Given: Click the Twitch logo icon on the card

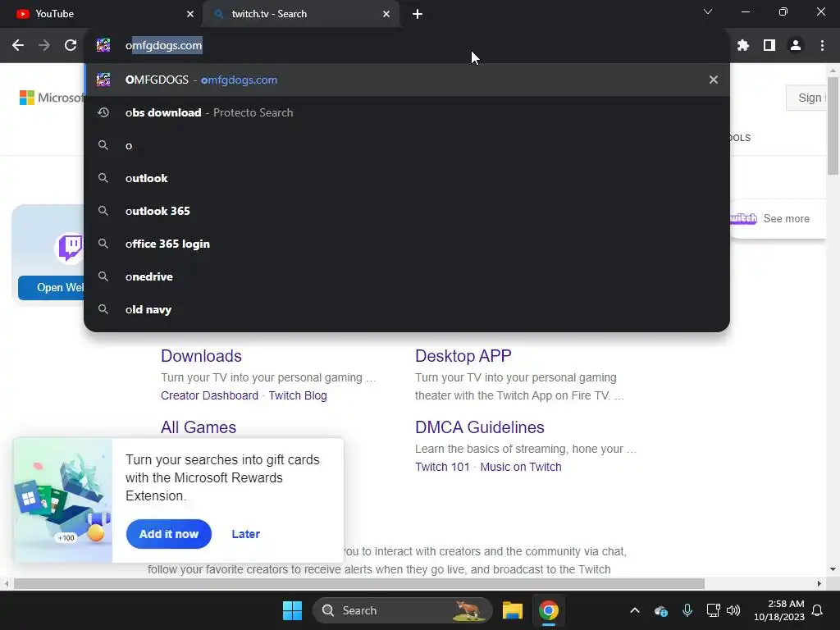Looking at the screenshot, I should coord(71,248).
